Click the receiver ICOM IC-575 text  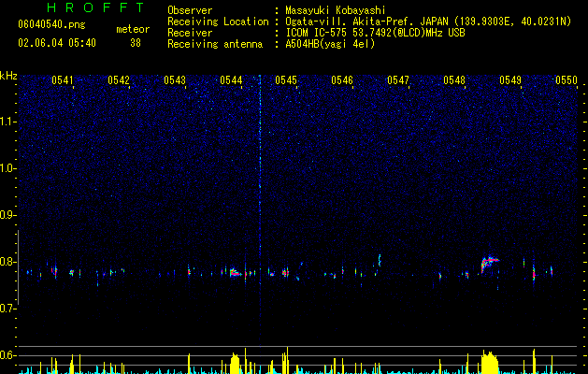click(375, 33)
